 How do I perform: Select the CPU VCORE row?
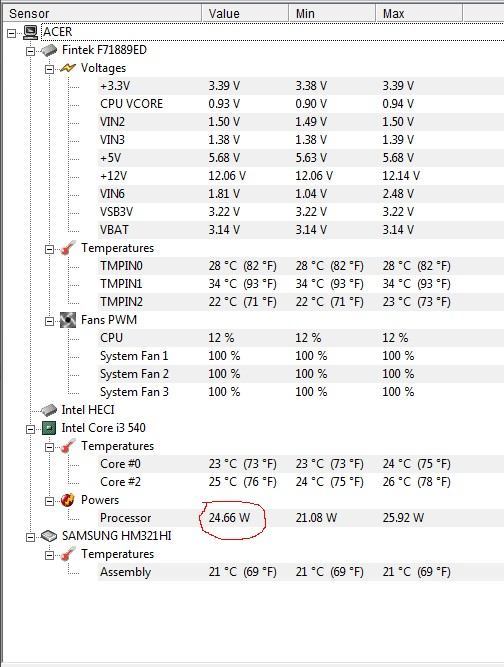[x=301, y=104]
